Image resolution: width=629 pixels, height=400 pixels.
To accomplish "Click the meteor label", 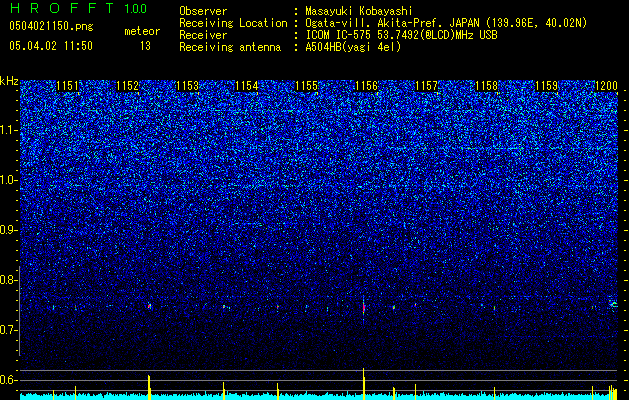I will click(x=142, y=31).
